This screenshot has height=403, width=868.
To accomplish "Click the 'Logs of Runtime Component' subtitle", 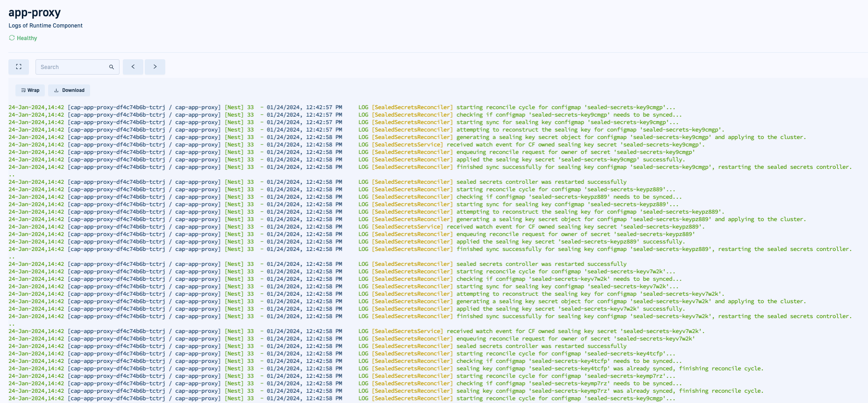I will coord(45,26).
